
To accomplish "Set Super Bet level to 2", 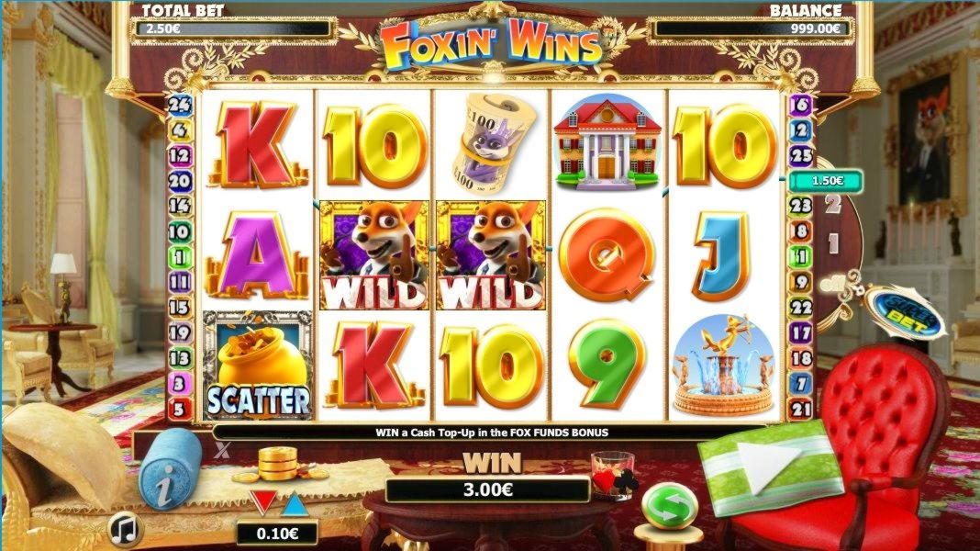I will [832, 205].
